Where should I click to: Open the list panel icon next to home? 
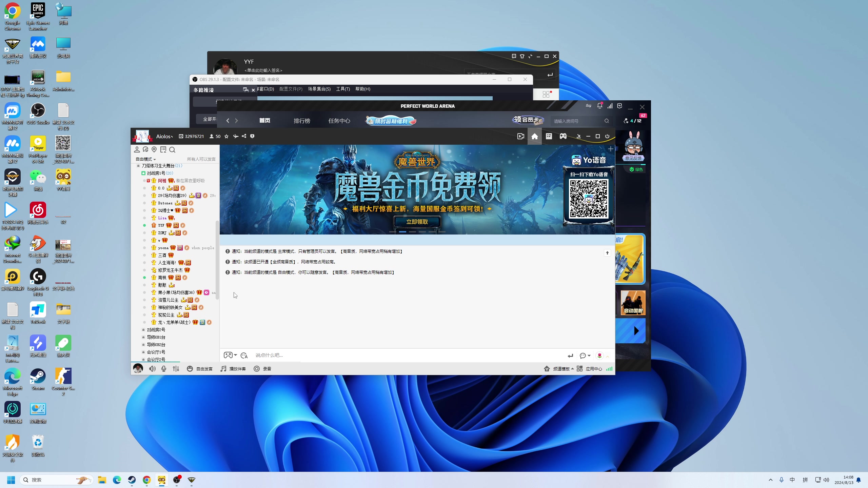point(549,136)
